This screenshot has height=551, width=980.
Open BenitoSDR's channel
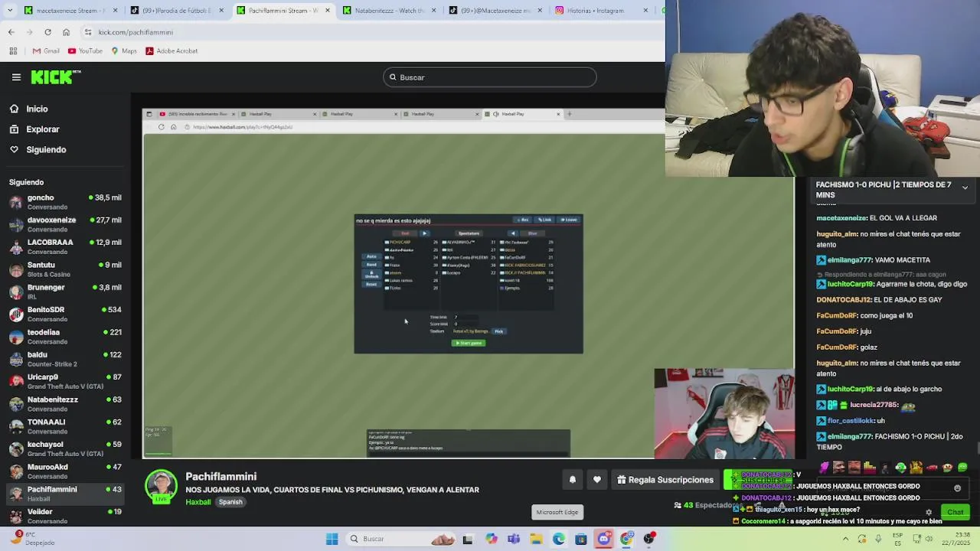pos(65,314)
